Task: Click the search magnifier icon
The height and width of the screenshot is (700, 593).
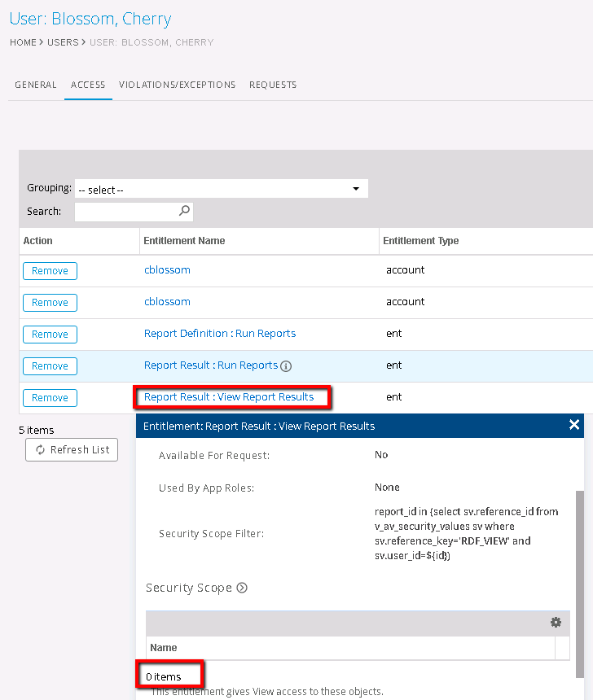Action: [x=184, y=211]
